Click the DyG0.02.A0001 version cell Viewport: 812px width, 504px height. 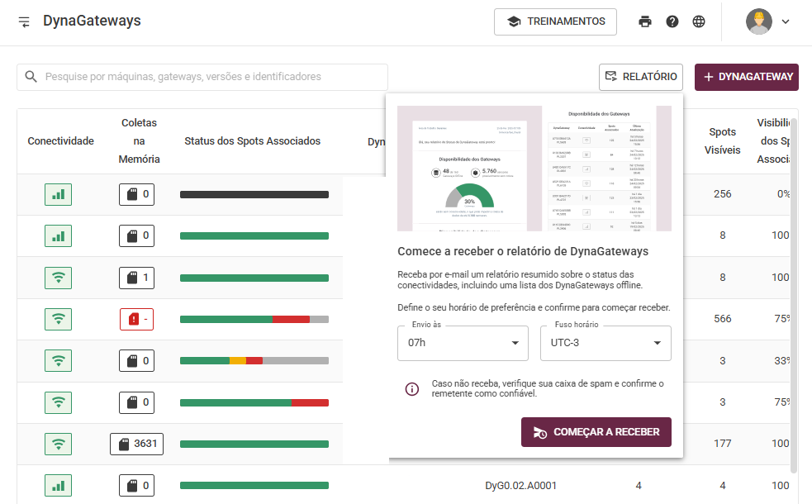pos(520,486)
